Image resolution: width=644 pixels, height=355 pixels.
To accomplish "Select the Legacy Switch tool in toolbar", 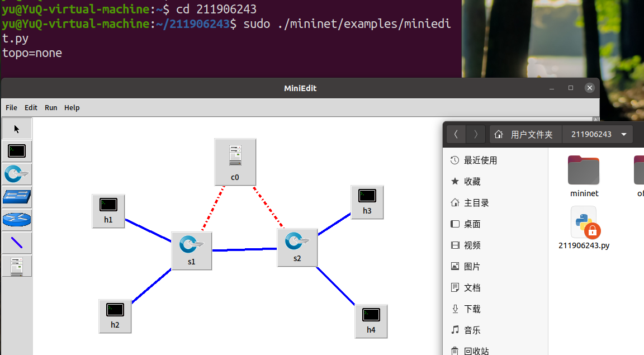I will [17, 197].
